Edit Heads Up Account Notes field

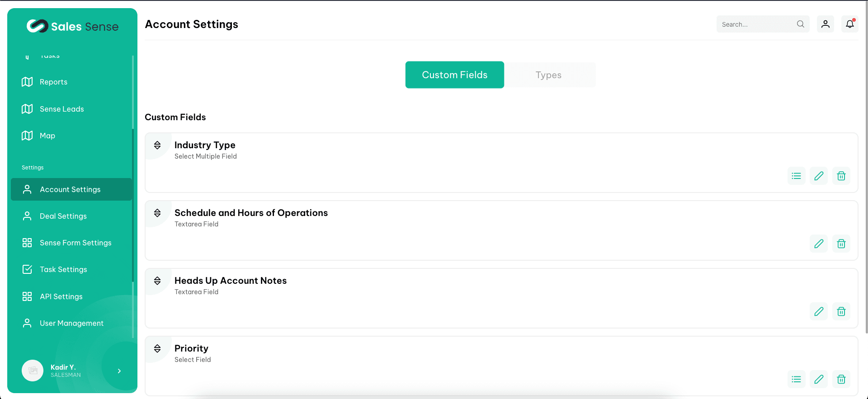coord(819,311)
